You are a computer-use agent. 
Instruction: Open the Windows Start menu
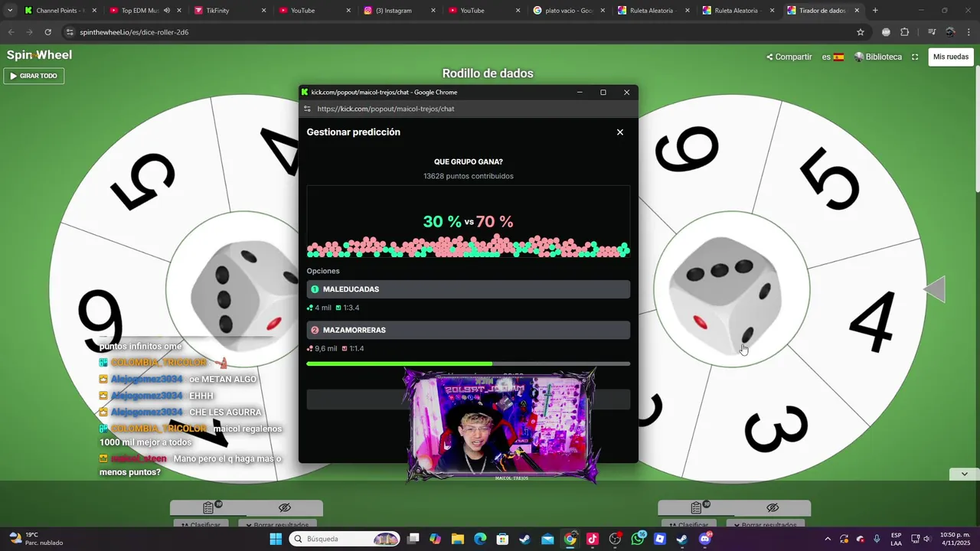276,539
